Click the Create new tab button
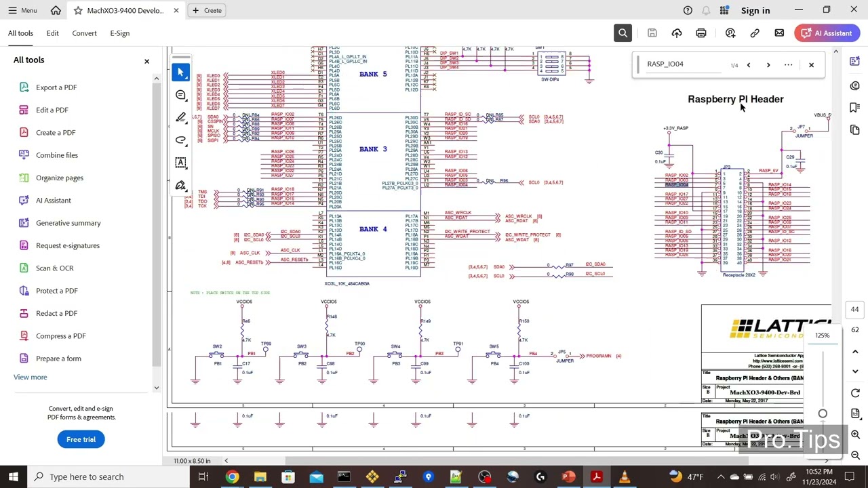This screenshot has width=868, height=488. (207, 10)
